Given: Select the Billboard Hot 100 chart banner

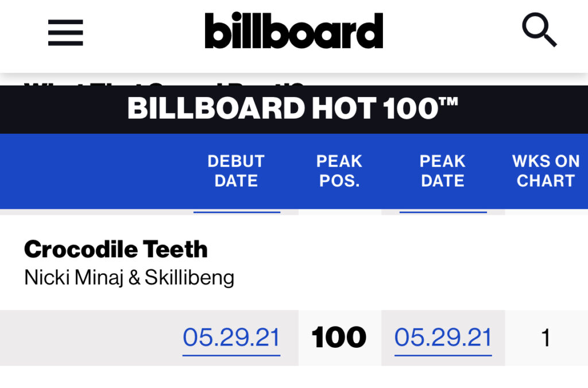Looking at the screenshot, I should (x=294, y=110).
